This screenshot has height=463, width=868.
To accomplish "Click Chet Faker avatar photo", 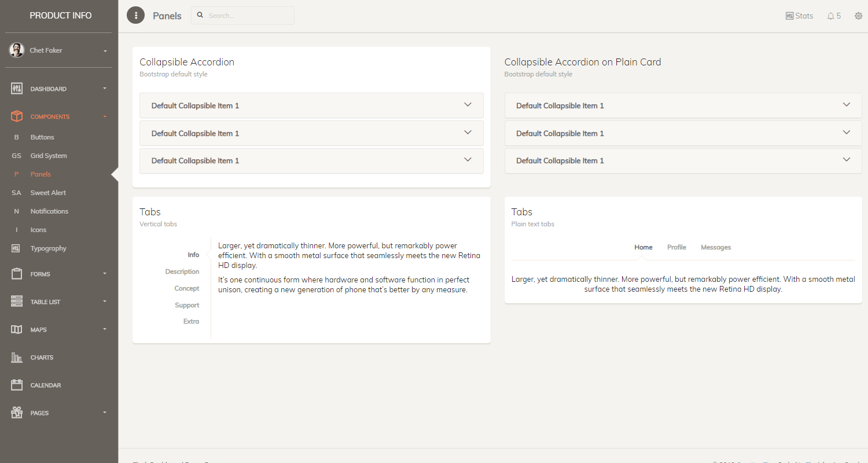I will [x=17, y=50].
